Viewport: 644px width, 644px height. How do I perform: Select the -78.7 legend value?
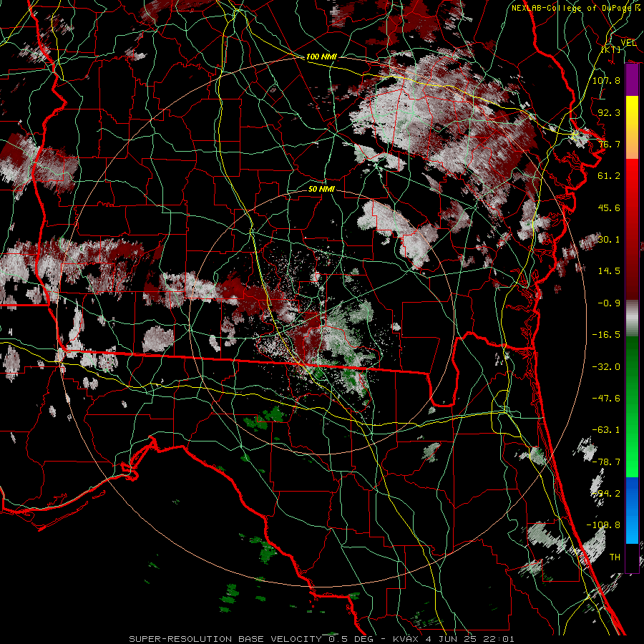click(x=606, y=462)
